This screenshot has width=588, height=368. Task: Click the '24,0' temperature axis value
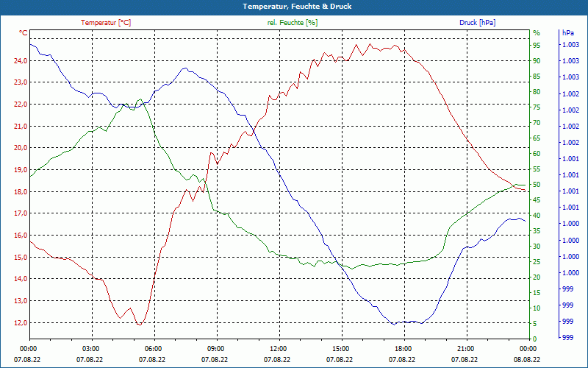[x=21, y=60]
